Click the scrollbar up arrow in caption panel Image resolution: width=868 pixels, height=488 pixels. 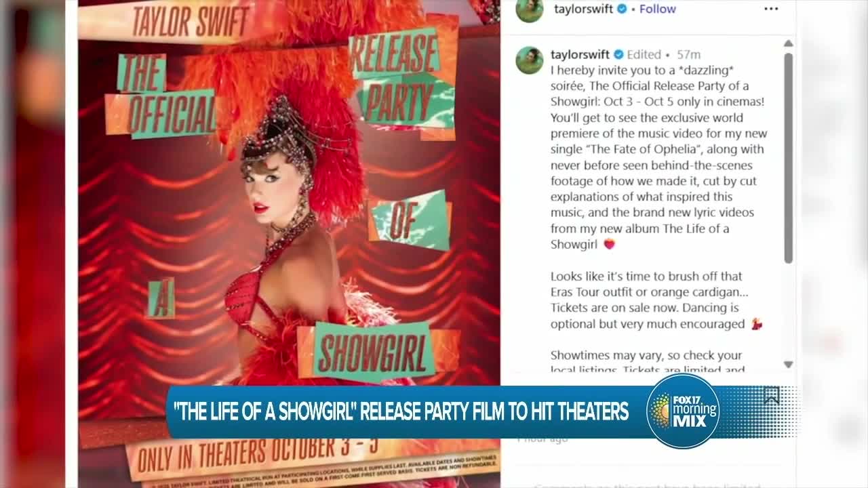(788, 43)
